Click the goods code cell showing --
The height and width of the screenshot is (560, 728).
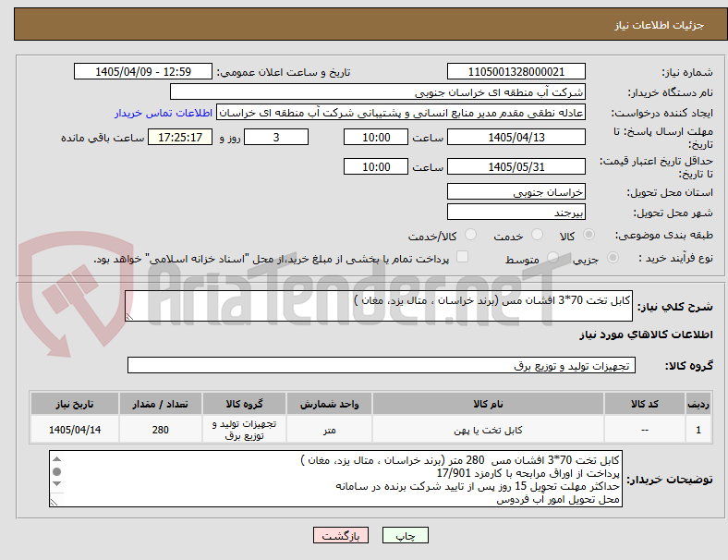[x=645, y=430]
